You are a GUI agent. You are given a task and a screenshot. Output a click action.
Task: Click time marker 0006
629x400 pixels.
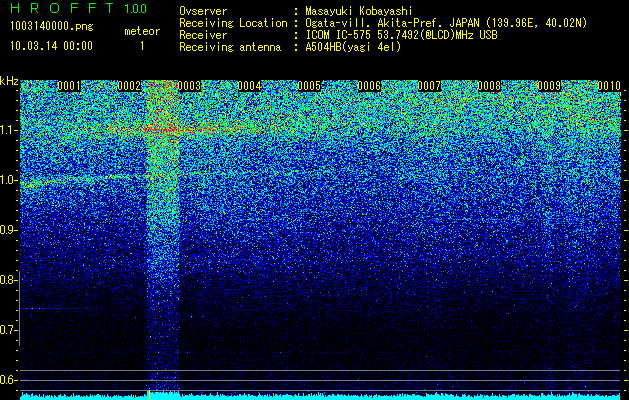(369, 86)
